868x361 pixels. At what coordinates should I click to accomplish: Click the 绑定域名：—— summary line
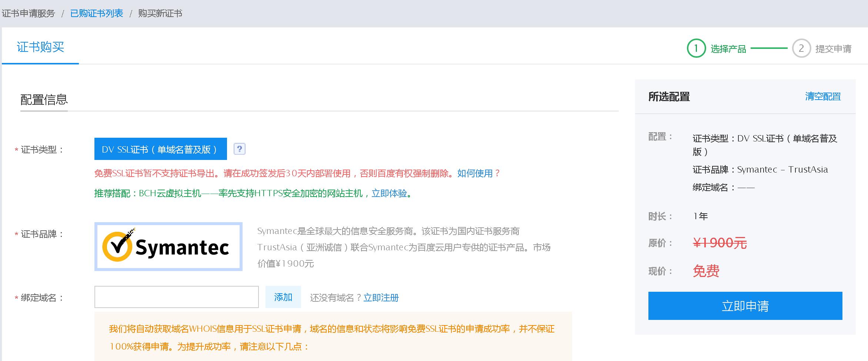pos(724,187)
